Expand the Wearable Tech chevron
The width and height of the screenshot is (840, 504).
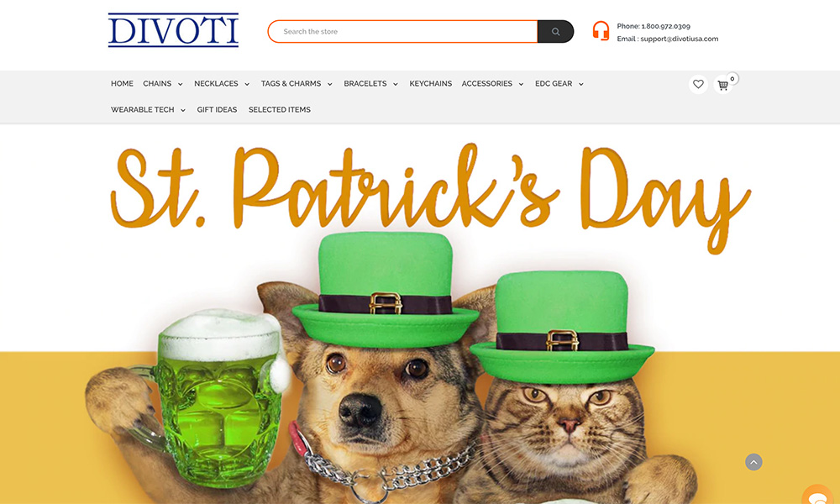[182, 110]
